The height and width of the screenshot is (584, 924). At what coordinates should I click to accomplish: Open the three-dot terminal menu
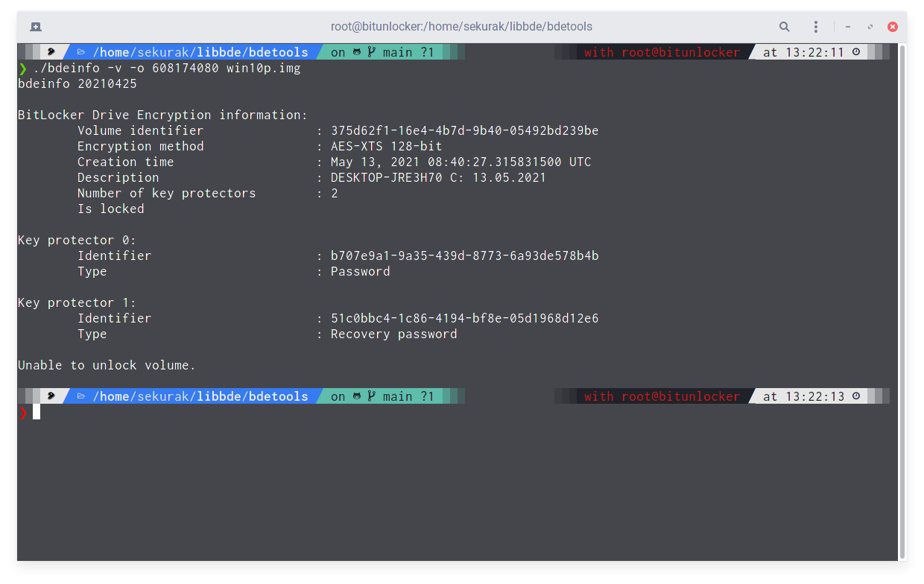(816, 27)
